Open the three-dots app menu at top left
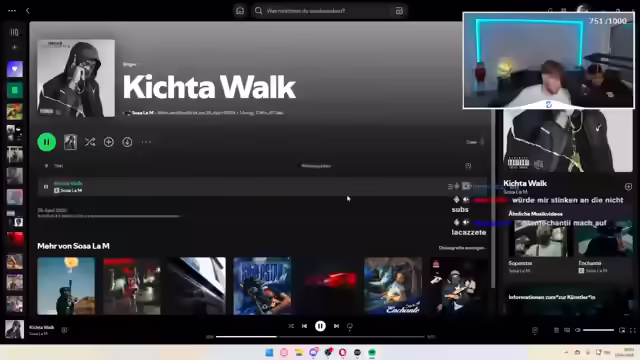This screenshot has width=640, height=360. pos(12,11)
